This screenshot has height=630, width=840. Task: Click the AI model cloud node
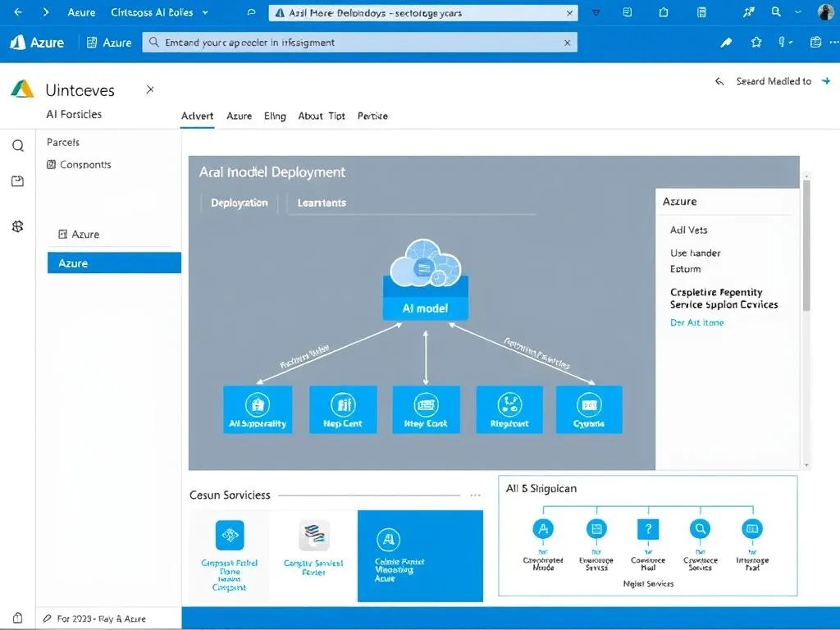[426, 280]
